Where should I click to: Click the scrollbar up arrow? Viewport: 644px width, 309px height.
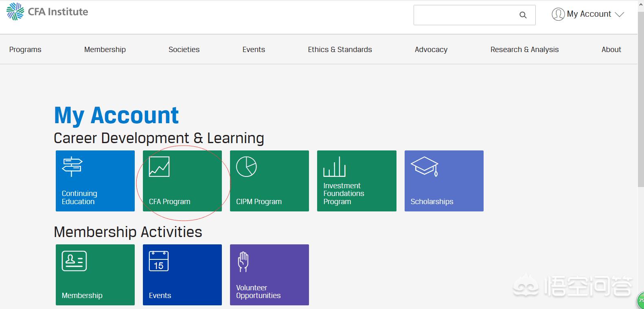click(641, 5)
